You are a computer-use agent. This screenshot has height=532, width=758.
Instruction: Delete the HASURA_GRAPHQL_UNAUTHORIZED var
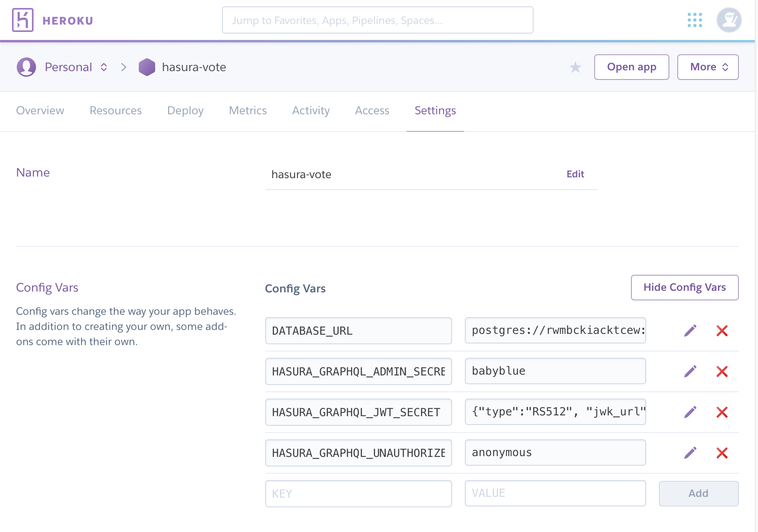click(x=722, y=453)
